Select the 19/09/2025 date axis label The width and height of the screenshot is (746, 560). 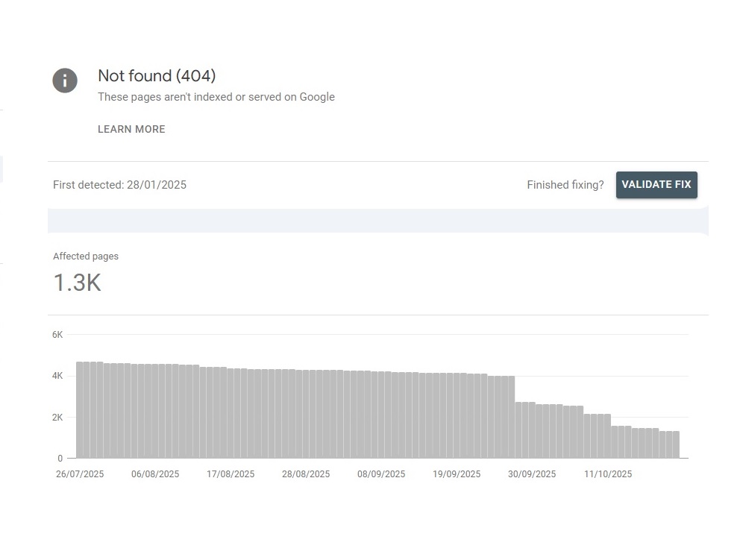click(x=457, y=474)
